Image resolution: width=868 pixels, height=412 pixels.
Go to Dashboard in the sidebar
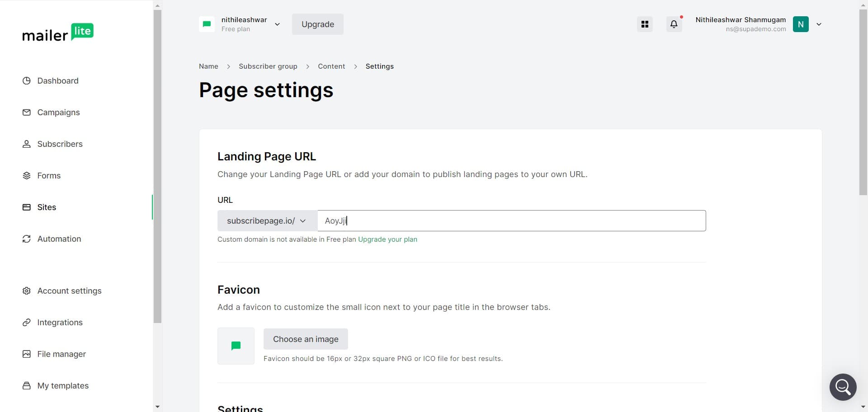coord(57,81)
